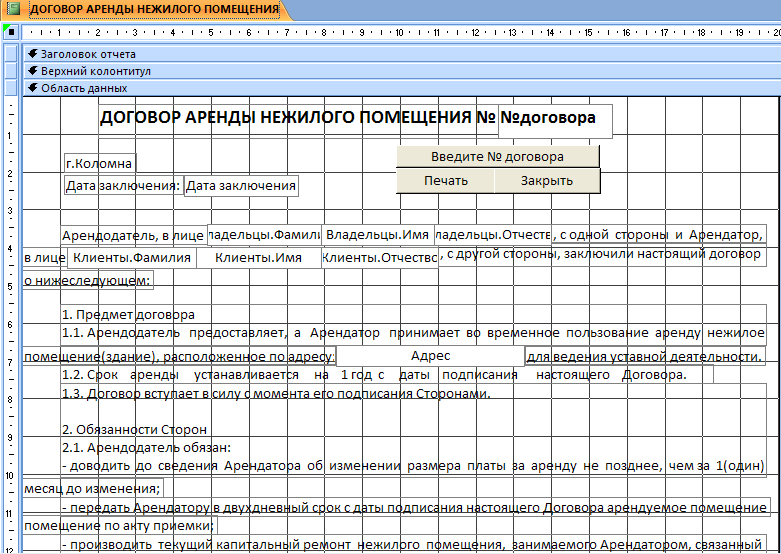Select the label 'с одной стороны и Арендатор,'
Image resolution: width=781 pixels, height=554 pixels.
pyautogui.click(x=658, y=235)
